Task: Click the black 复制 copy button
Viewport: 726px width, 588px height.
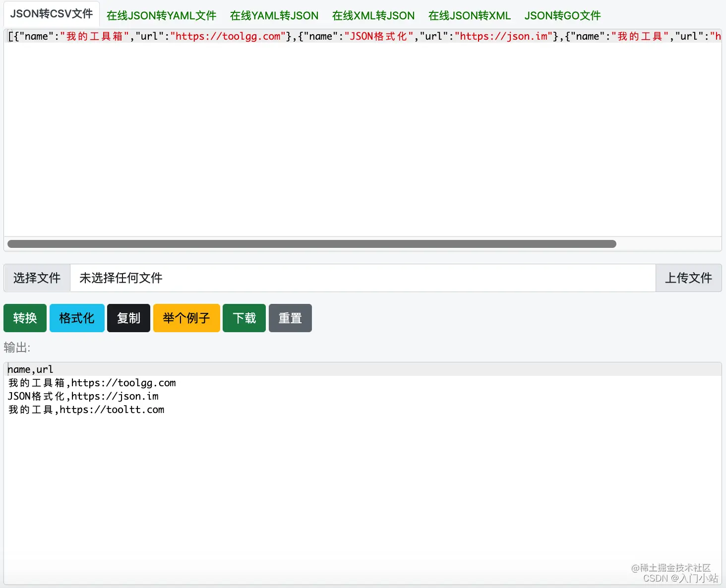Action: click(128, 318)
